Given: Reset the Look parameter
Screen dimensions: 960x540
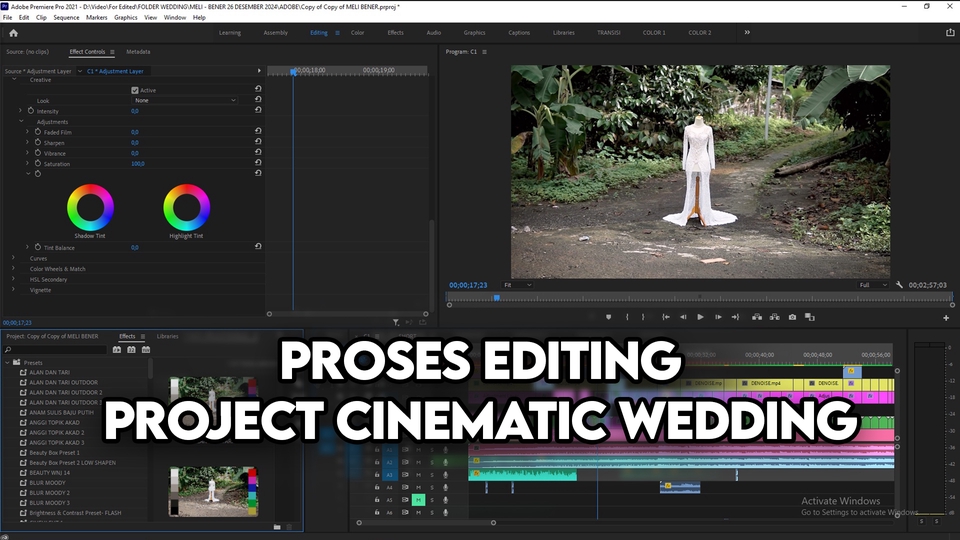Looking at the screenshot, I should tap(258, 99).
